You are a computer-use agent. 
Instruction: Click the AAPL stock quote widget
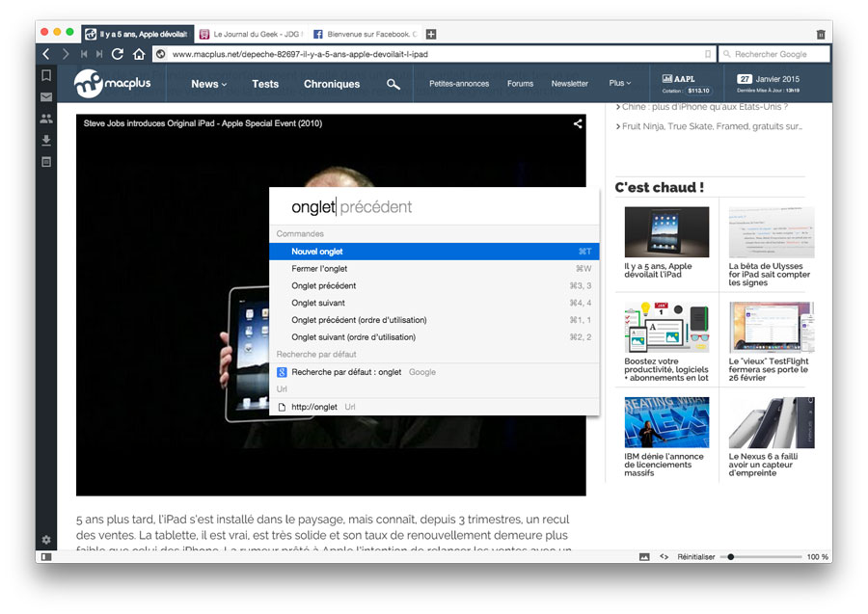point(687,84)
